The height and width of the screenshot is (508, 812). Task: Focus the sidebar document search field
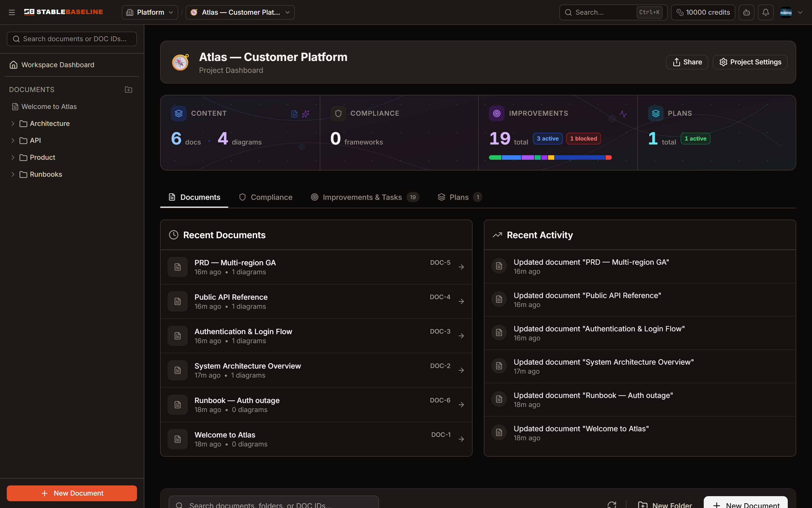coord(72,39)
